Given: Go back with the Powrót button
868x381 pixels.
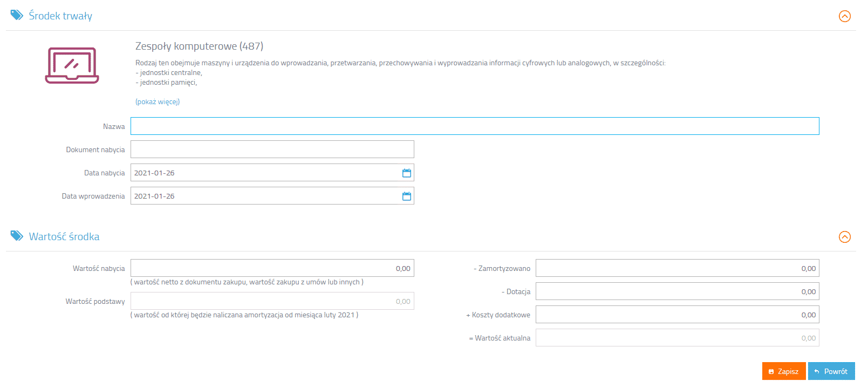Looking at the screenshot, I should coord(831,371).
